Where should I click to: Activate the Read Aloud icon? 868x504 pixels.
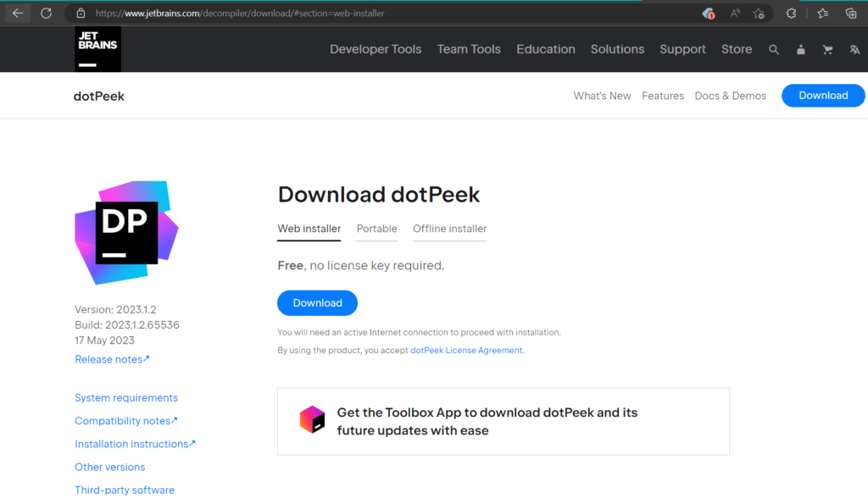point(735,14)
